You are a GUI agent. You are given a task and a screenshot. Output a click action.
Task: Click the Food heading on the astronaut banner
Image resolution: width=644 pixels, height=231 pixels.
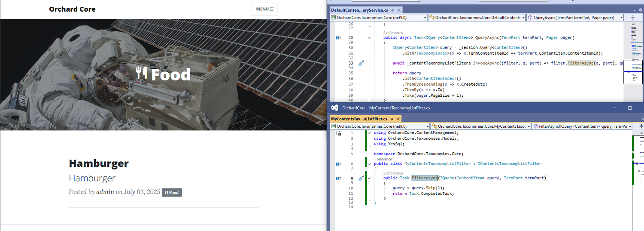[x=170, y=74]
